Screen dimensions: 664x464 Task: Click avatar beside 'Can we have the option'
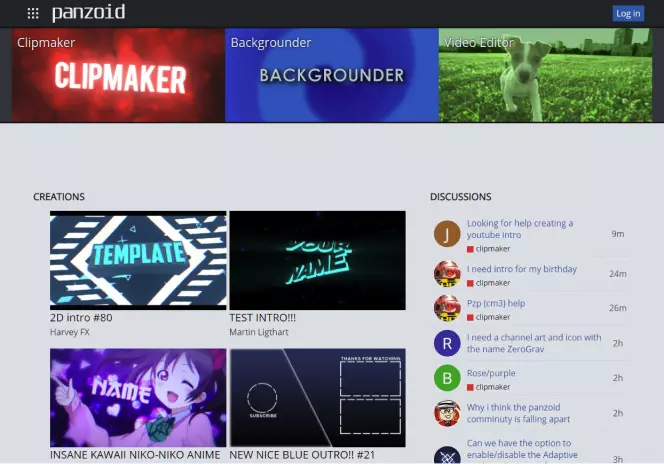pyautogui.click(x=447, y=455)
